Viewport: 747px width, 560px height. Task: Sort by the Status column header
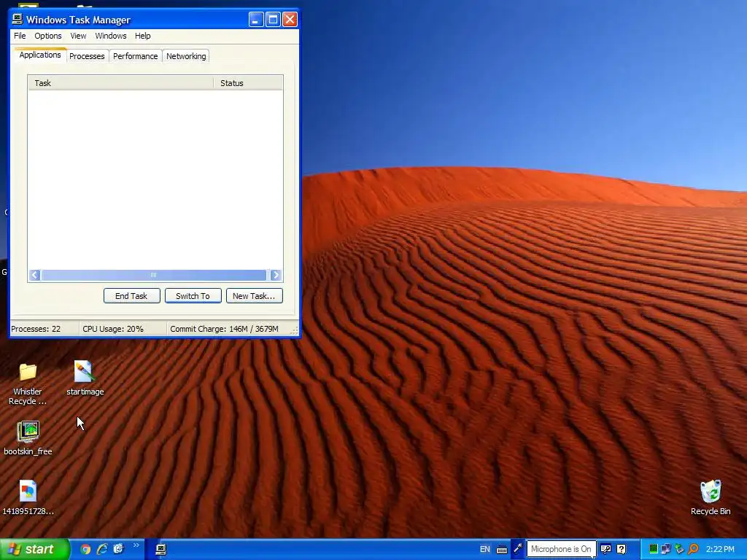tap(248, 83)
